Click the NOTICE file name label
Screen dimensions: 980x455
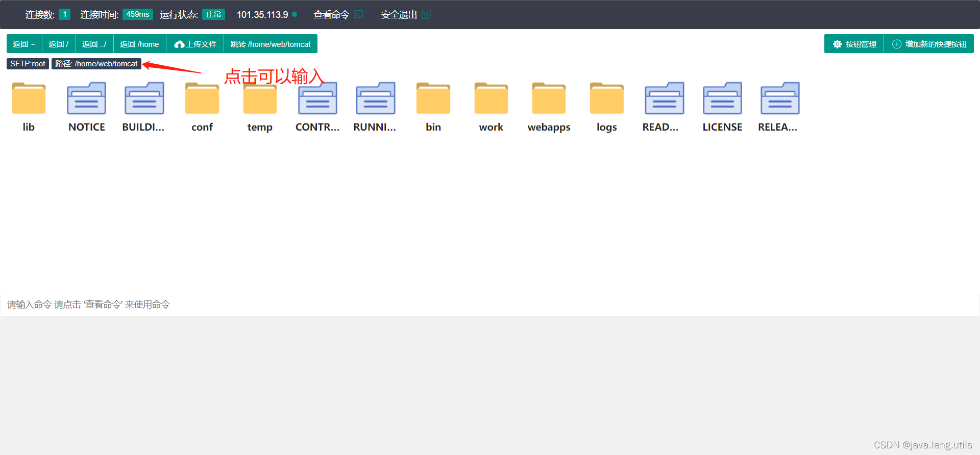tap(87, 127)
